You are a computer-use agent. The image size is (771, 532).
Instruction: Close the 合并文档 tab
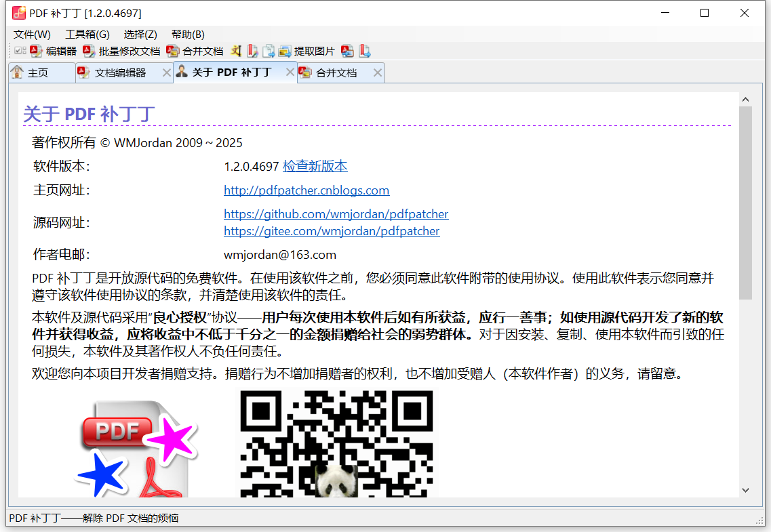(x=378, y=73)
